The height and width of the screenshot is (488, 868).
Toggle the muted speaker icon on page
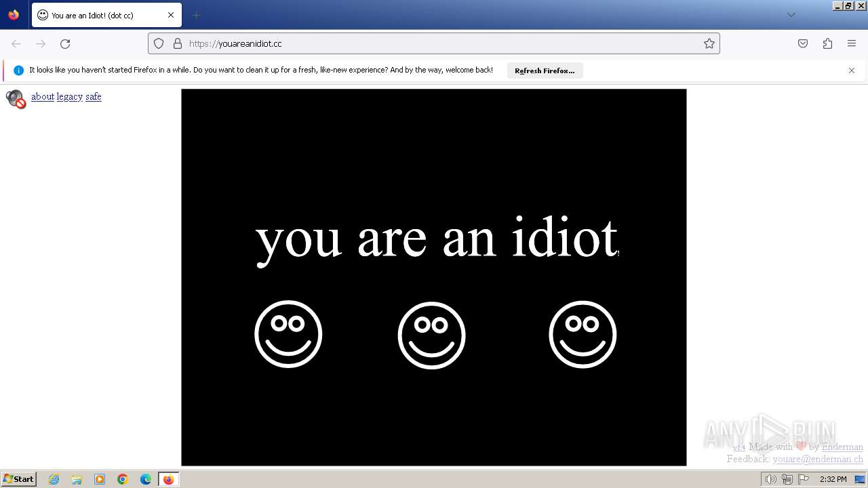(x=16, y=99)
